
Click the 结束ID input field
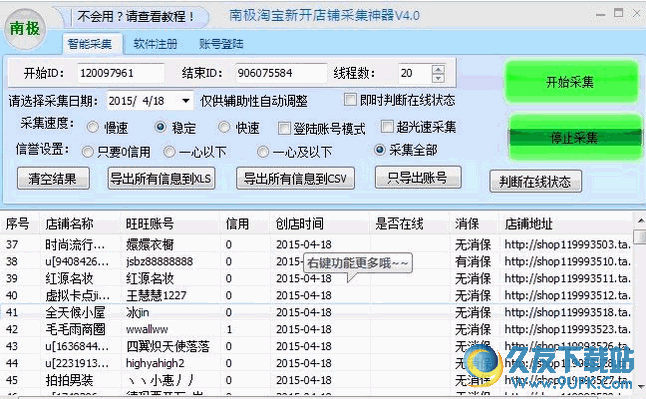281,73
